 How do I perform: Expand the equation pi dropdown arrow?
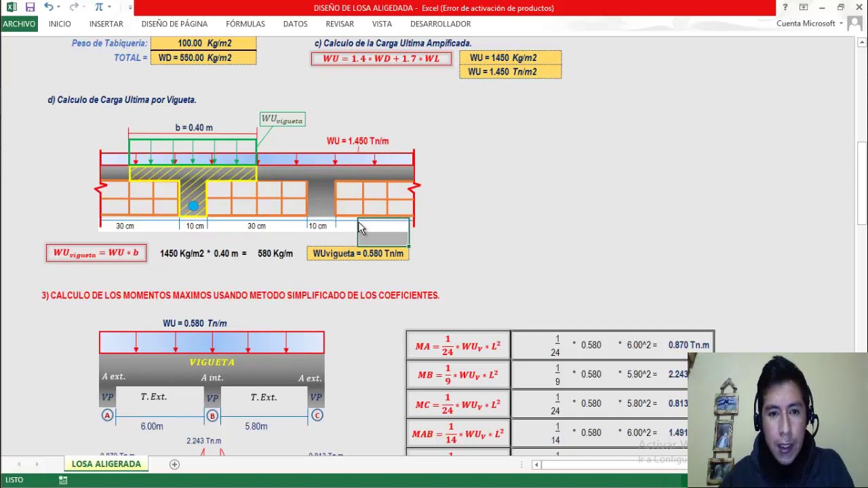point(110,7)
